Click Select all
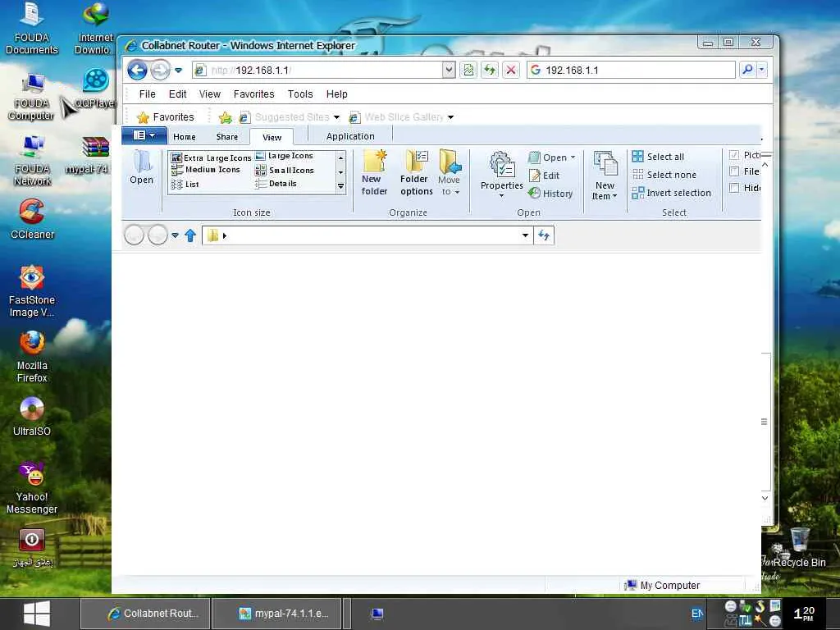840x630 pixels. pyautogui.click(x=659, y=157)
